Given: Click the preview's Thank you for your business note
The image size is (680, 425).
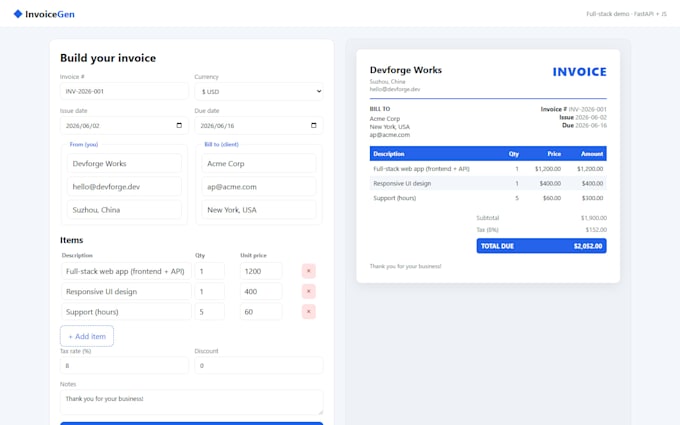Looking at the screenshot, I should point(405,266).
